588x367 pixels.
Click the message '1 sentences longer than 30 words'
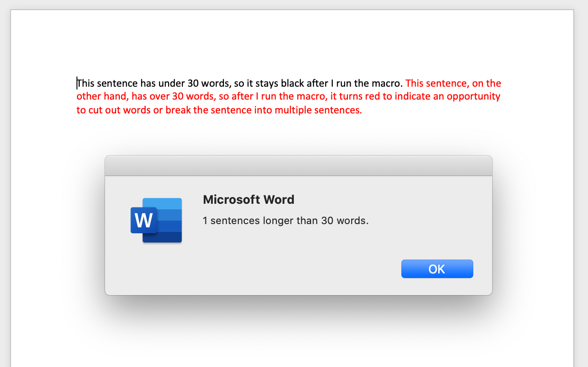tap(285, 220)
